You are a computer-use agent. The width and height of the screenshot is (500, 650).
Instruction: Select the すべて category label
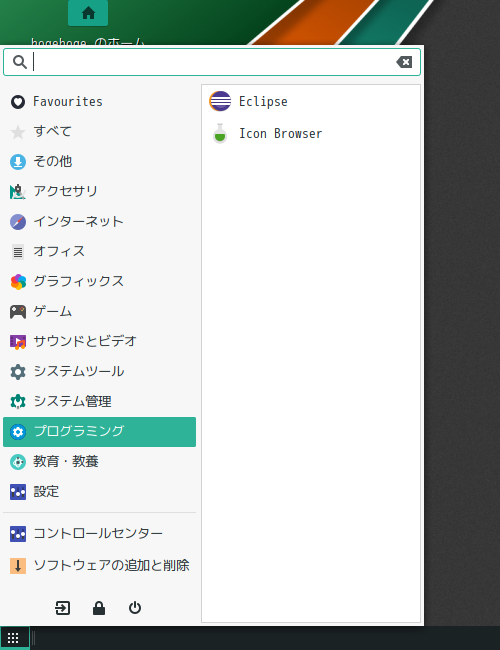[53, 131]
